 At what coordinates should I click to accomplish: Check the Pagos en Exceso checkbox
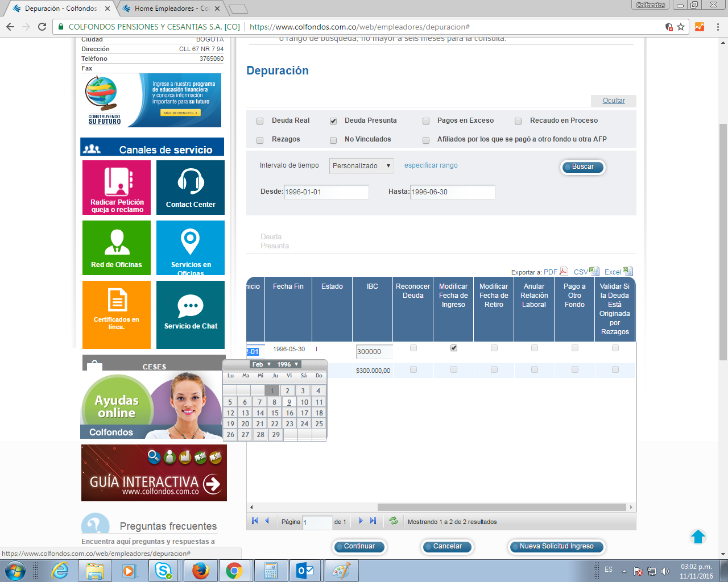(x=426, y=121)
